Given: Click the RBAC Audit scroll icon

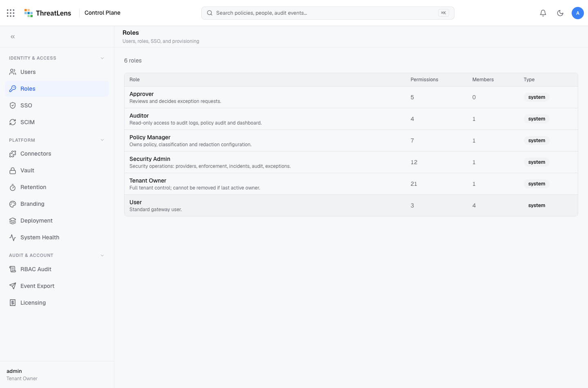Looking at the screenshot, I should point(13,269).
